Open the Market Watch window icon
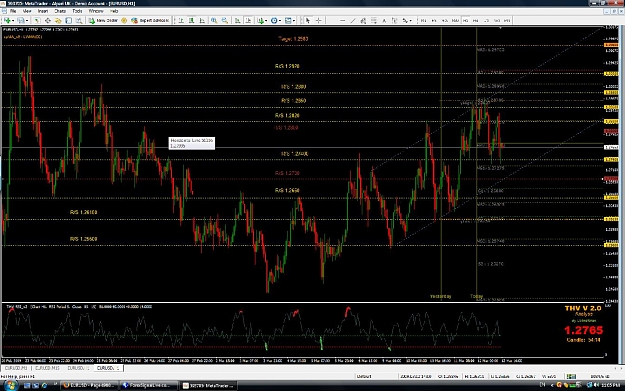This screenshot has width=625, height=391. coord(37,20)
